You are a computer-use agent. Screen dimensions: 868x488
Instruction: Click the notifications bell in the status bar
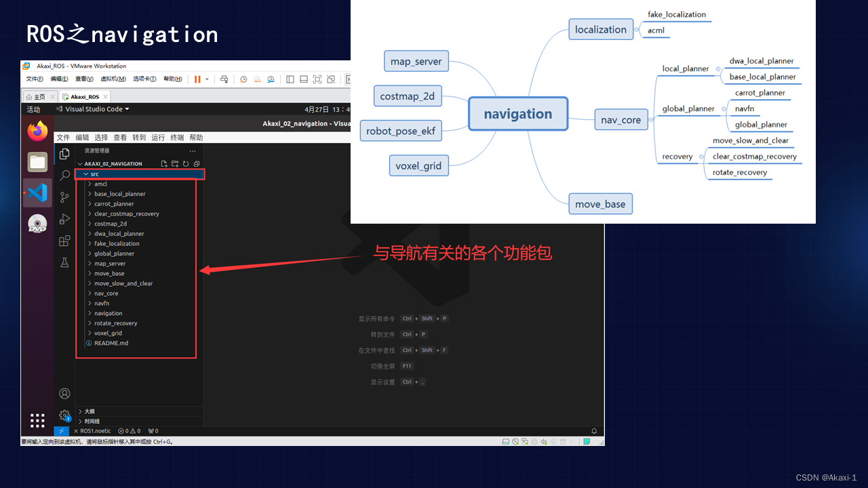click(x=593, y=432)
